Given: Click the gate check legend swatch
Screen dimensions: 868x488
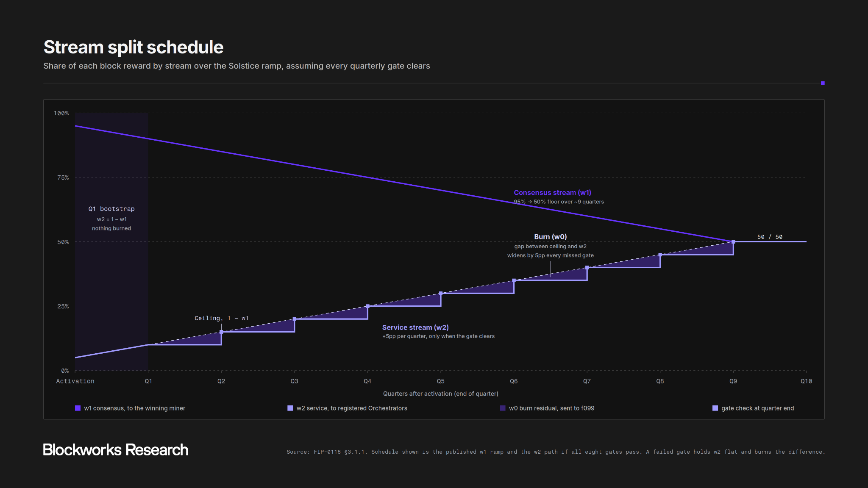Looking at the screenshot, I should click(x=715, y=408).
